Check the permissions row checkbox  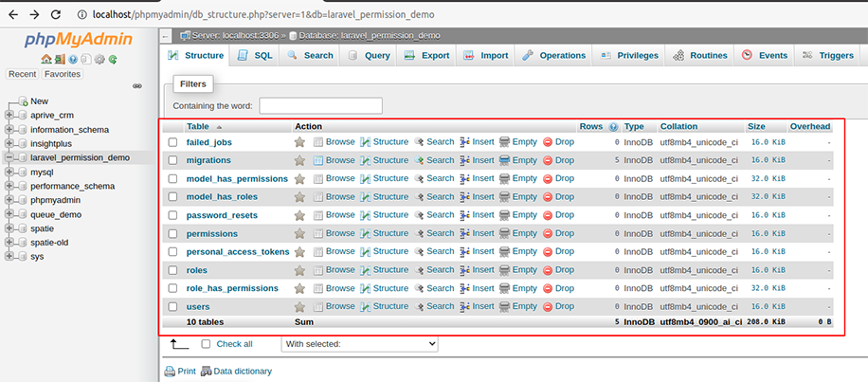(x=172, y=233)
